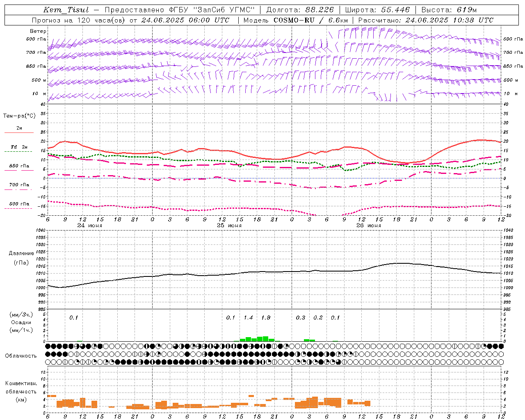Click the '(мм/3ч.)' precipitation unit label
Viewport: 525px width, 420px height.
[x=21, y=315]
